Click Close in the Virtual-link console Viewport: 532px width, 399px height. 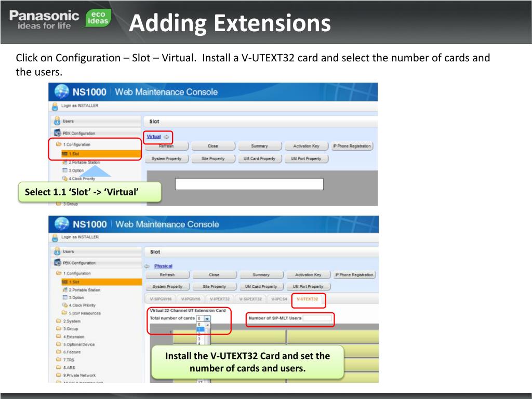point(213,146)
